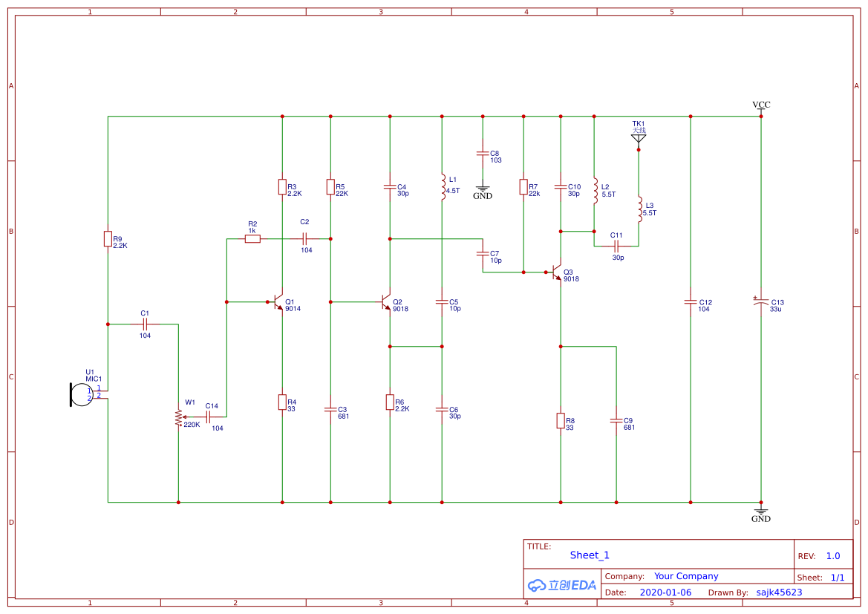The width and height of the screenshot is (868, 614).
Task: Click the date '2020-01-06'
Action: coord(665,592)
